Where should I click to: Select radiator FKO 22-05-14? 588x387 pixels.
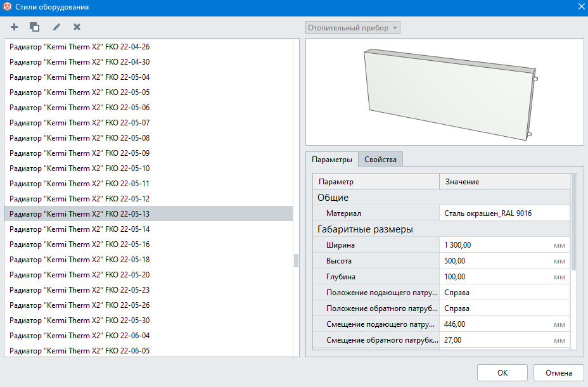pos(148,229)
